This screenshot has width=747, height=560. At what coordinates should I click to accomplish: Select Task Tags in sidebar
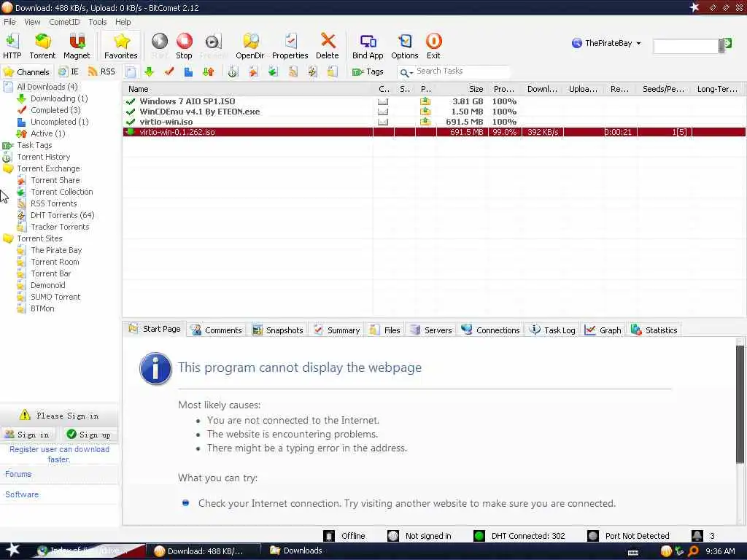34,145
